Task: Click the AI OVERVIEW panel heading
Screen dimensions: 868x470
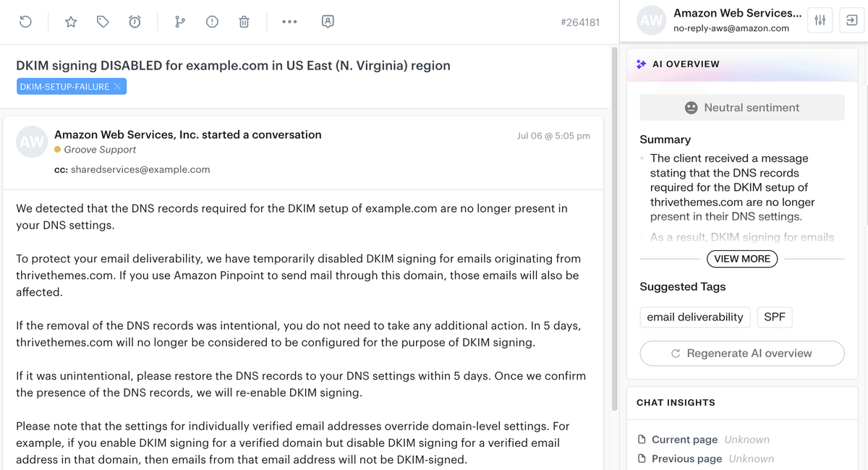Action: (x=686, y=64)
